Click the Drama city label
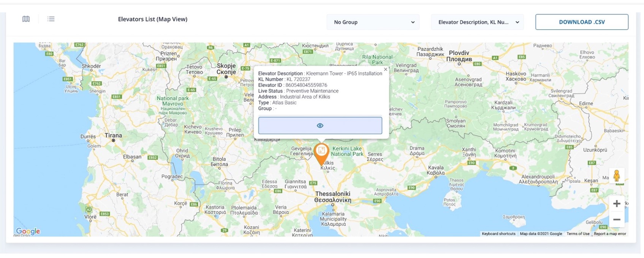 [417, 151]
